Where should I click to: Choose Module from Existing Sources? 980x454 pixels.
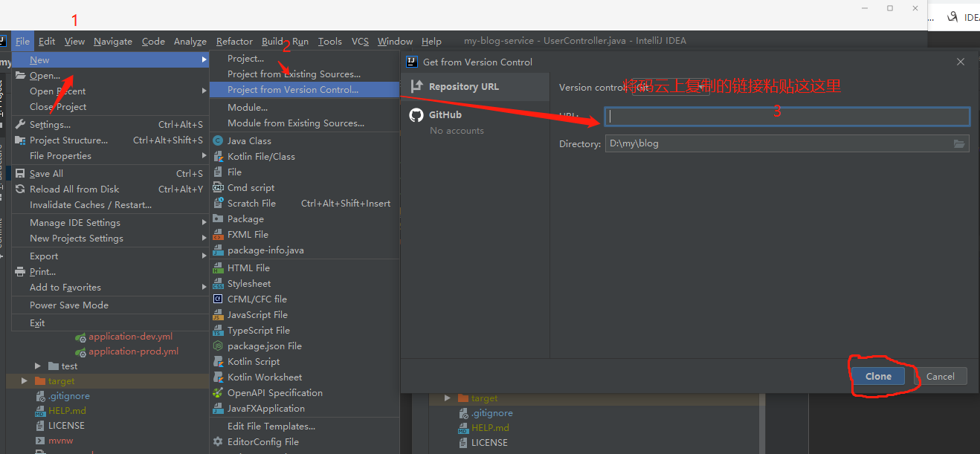304,123
